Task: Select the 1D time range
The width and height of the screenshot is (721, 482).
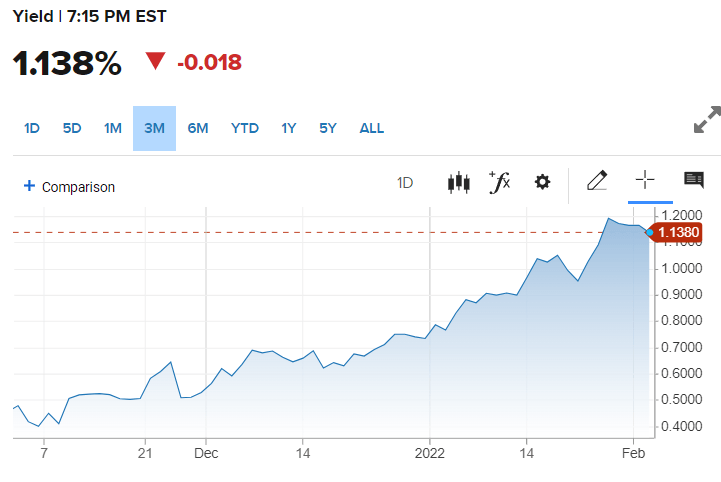Action: pos(32,128)
